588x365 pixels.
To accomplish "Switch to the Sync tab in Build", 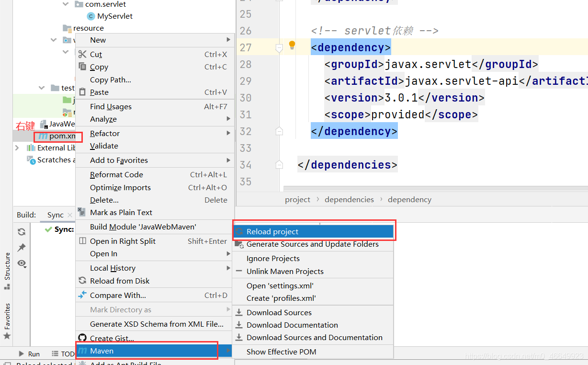I will (x=56, y=215).
